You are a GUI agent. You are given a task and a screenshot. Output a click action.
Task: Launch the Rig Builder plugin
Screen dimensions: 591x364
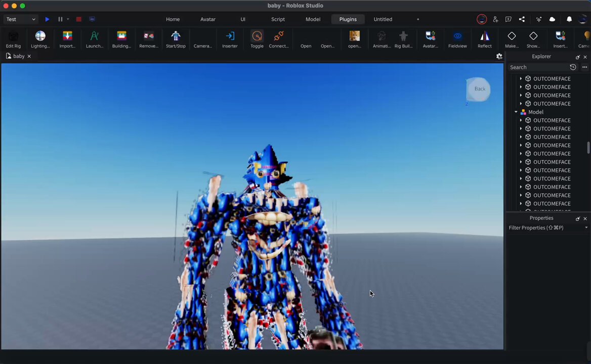click(403, 39)
